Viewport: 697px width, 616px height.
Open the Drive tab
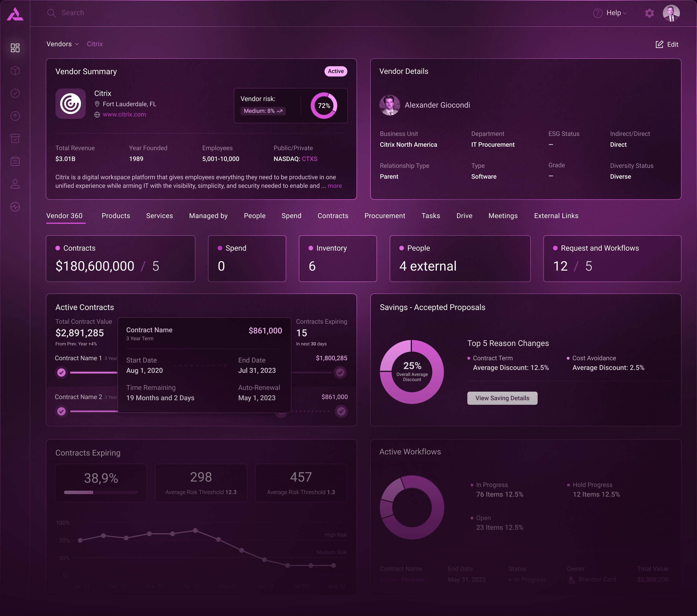click(x=464, y=216)
